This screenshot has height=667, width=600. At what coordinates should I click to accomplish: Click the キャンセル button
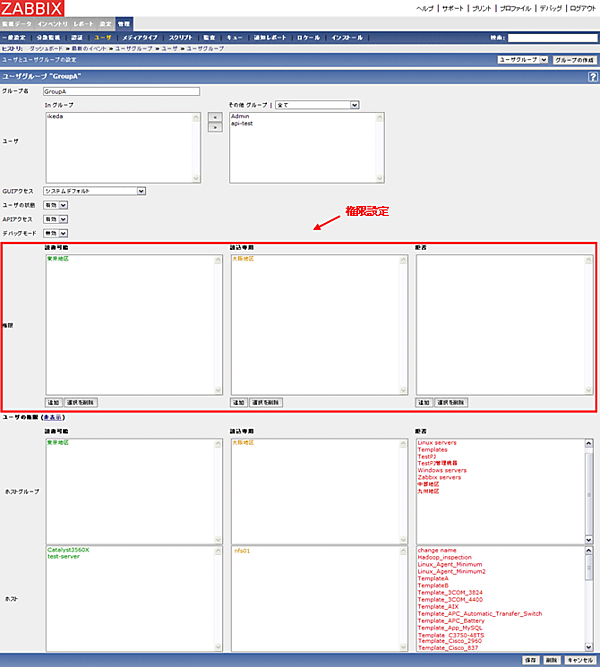pos(580,660)
